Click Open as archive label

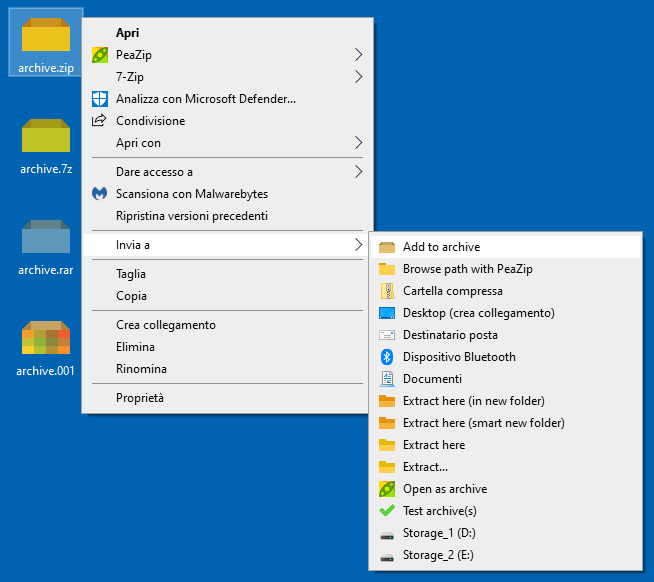[445, 489]
